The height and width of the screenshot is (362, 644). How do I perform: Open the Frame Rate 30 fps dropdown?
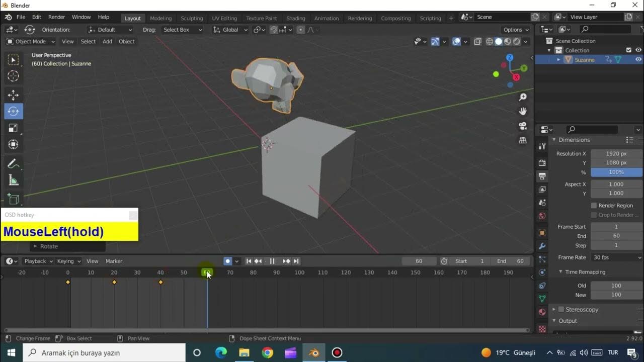point(616,257)
